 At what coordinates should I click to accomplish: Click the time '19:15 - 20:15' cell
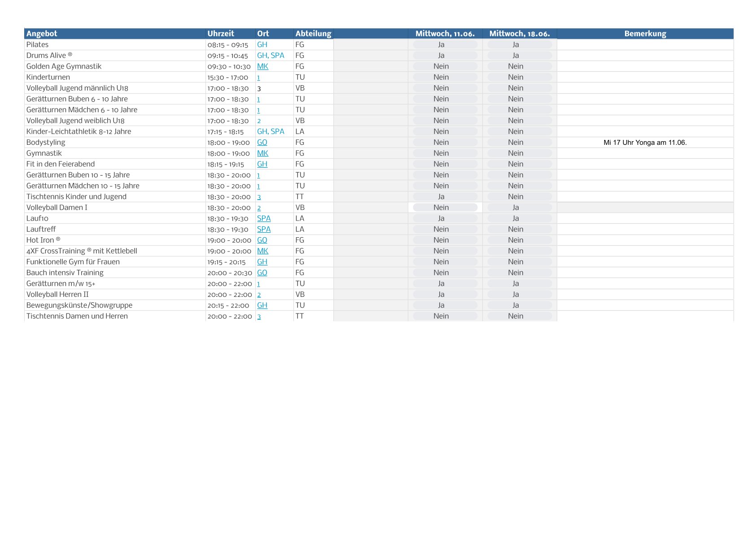pos(227,262)
